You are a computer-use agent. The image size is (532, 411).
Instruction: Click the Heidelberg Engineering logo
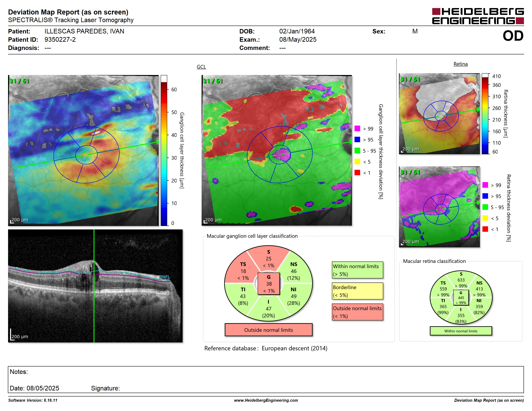coord(478,16)
